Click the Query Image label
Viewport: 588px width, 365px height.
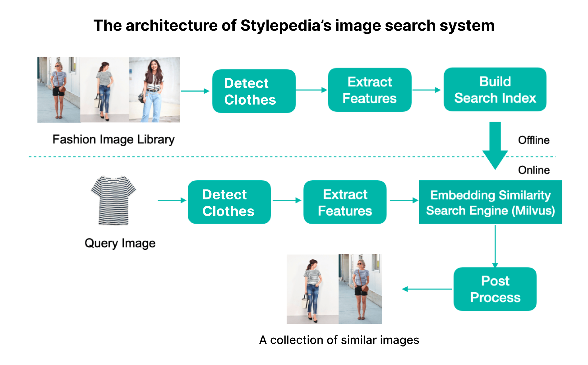click(x=120, y=243)
